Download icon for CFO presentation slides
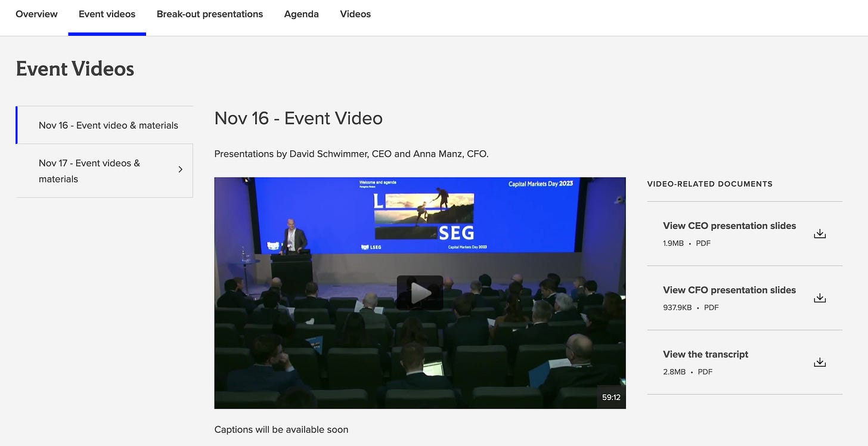868x446 pixels. click(820, 298)
